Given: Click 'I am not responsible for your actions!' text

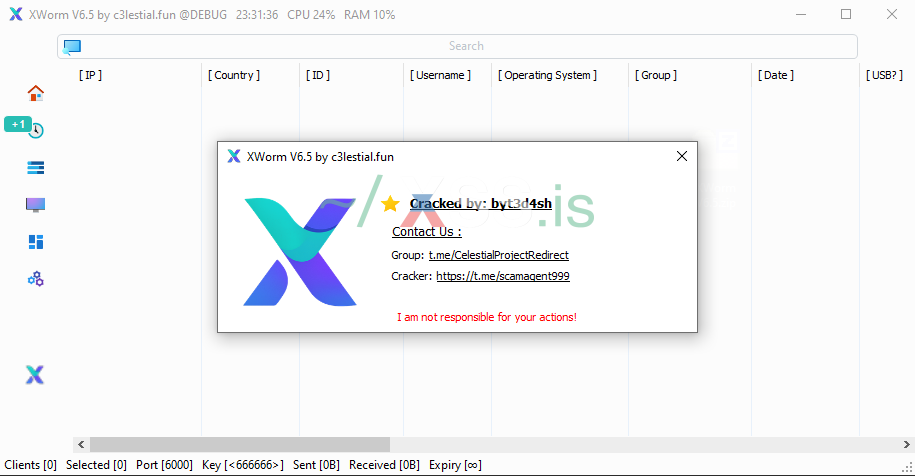Looking at the screenshot, I should pyautogui.click(x=487, y=317).
